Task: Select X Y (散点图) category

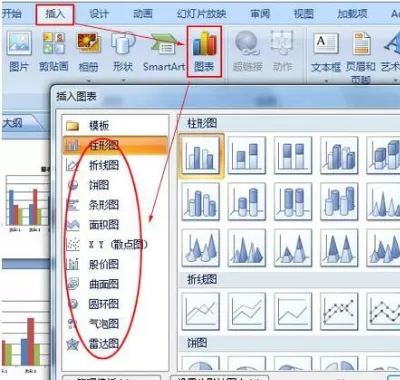Action: click(115, 244)
